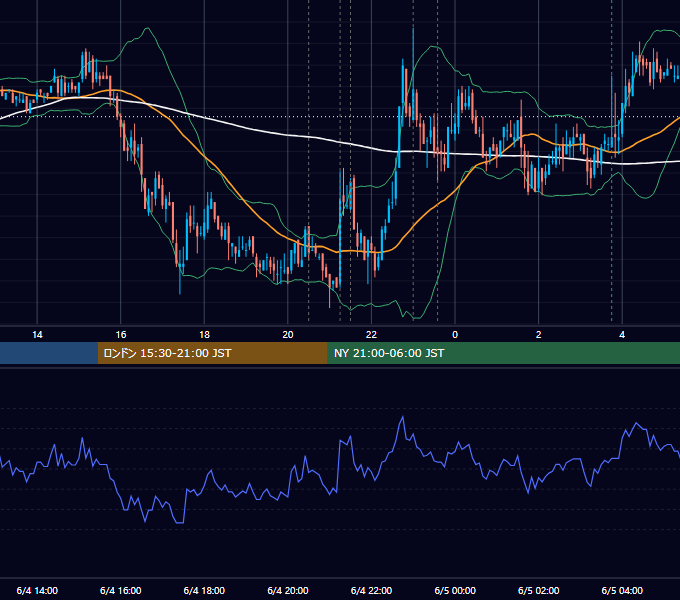Click the blue session bar before London
The image size is (680, 600).
click(x=49, y=353)
